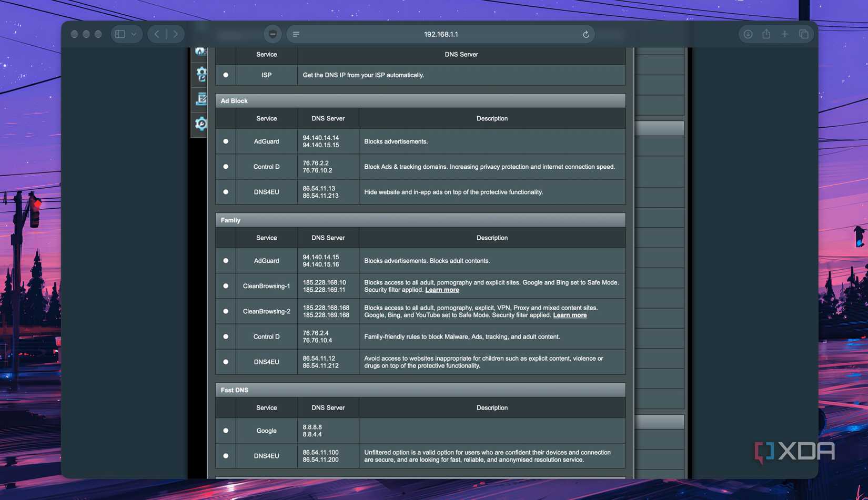Choose Control D 76.76.2.2 ad block option

[x=226, y=167]
